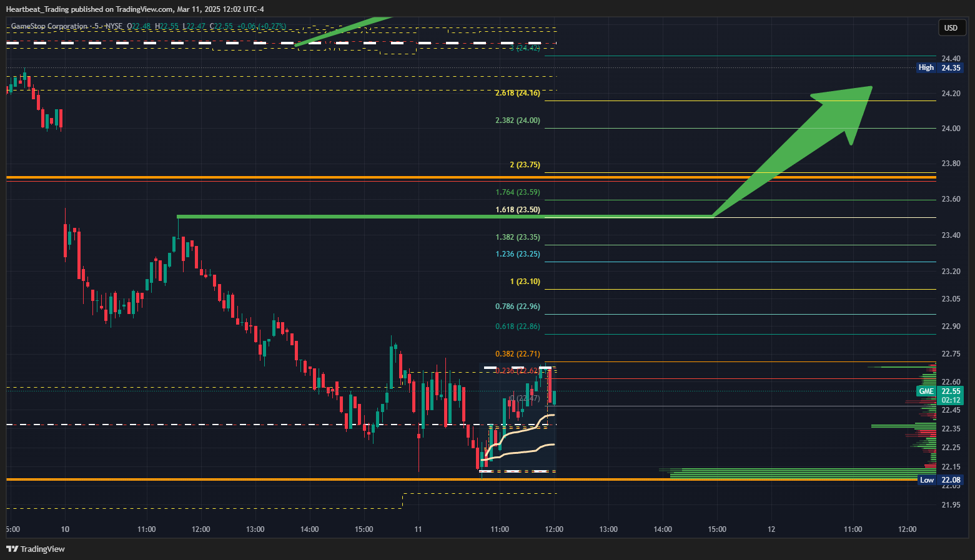Select the 1.764 (23.59) Fibonacci label
This screenshot has width=975, height=560.
(518, 192)
